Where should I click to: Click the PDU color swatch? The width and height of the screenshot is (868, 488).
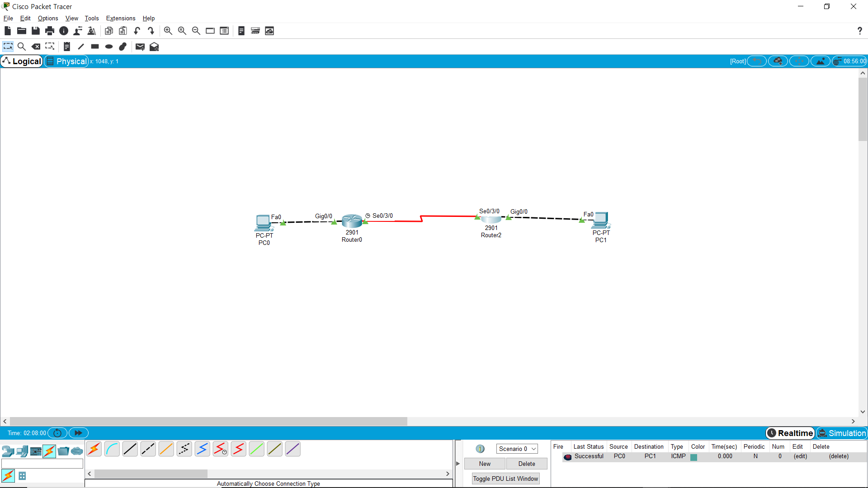coord(693,457)
